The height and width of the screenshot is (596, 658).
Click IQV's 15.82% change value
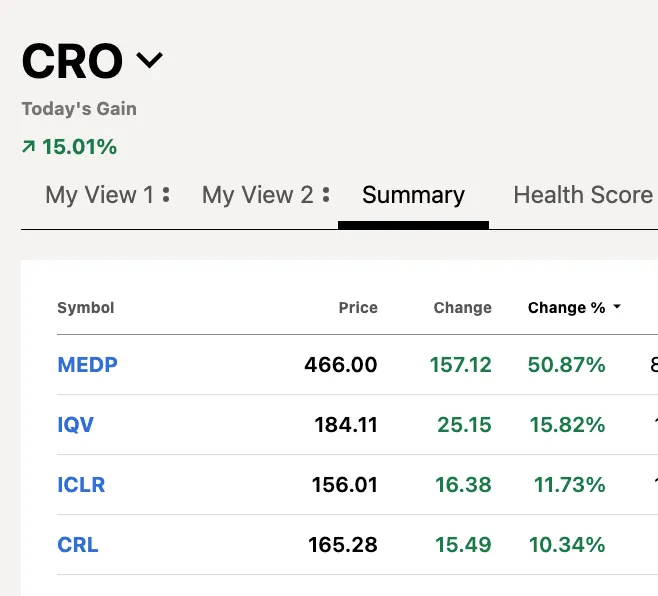(567, 425)
